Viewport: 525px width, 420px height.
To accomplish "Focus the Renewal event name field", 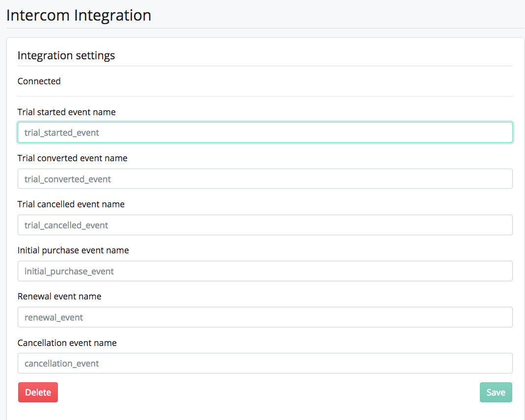I will coord(265,317).
